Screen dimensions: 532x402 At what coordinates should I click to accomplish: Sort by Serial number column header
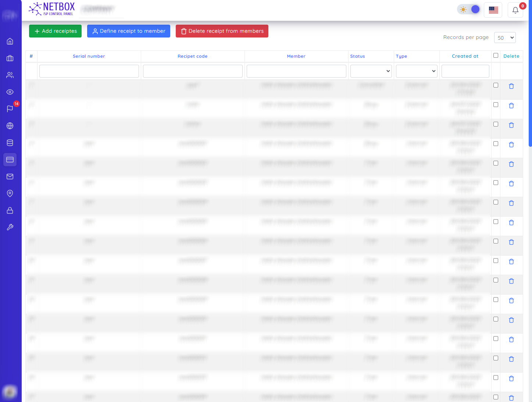click(x=89, y=56)
